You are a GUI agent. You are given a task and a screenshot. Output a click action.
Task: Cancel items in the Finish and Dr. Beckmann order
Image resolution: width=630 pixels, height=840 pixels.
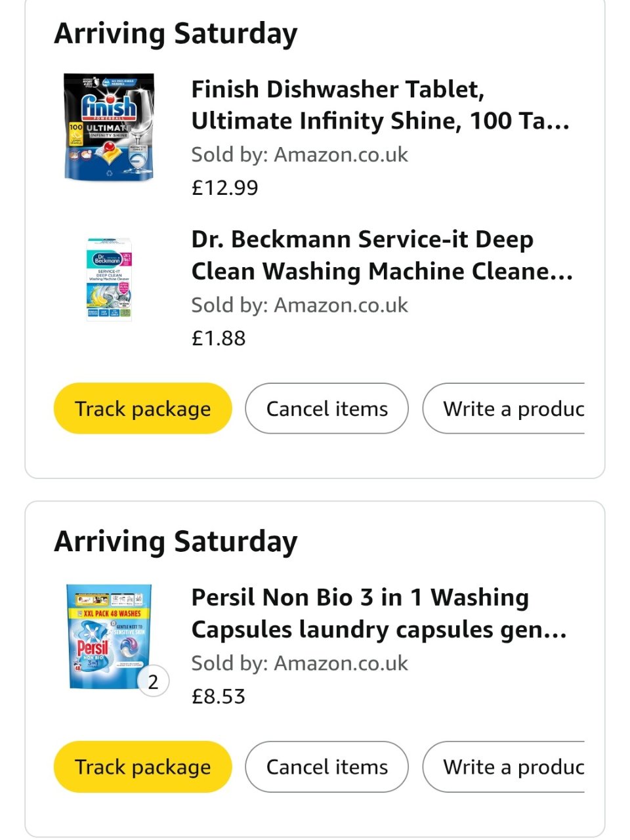(x=327, y=408)
